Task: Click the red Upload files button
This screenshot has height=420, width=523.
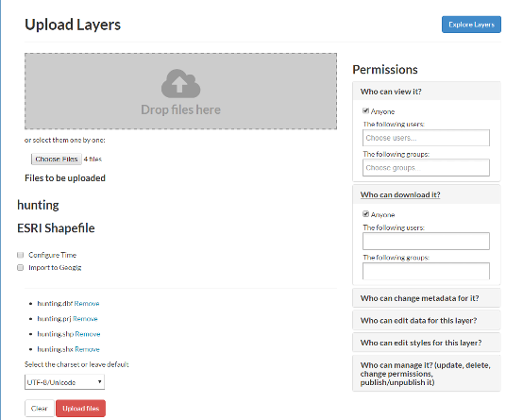Action: coord(81,409)
